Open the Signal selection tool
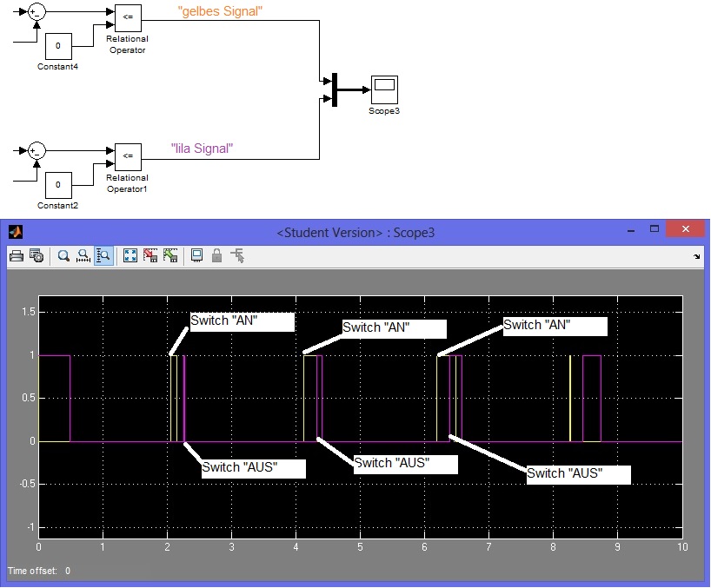711x588 pixels. coord(237,255)
